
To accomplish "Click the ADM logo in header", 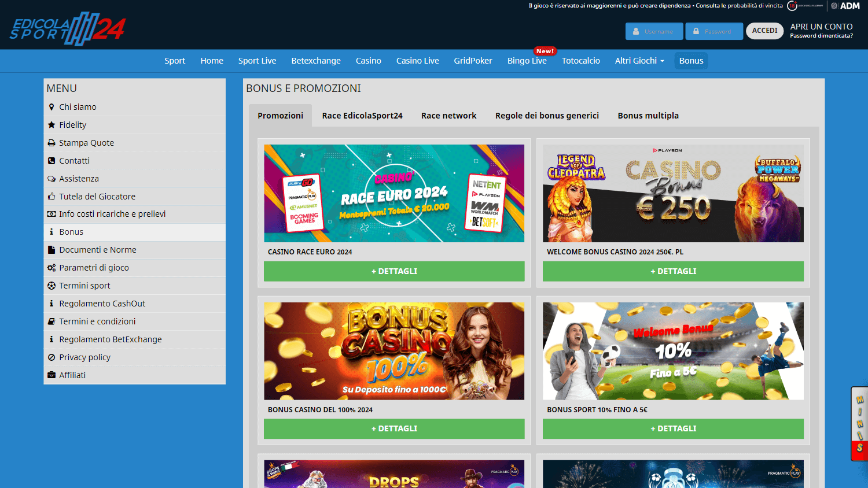I will tap(845, 6).
